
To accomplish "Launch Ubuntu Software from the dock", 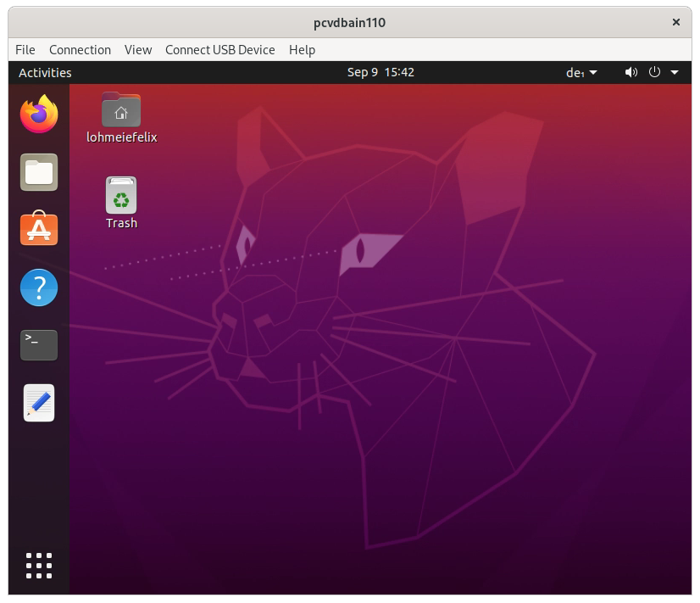I will pyautogui.click(x=39, y=228).
